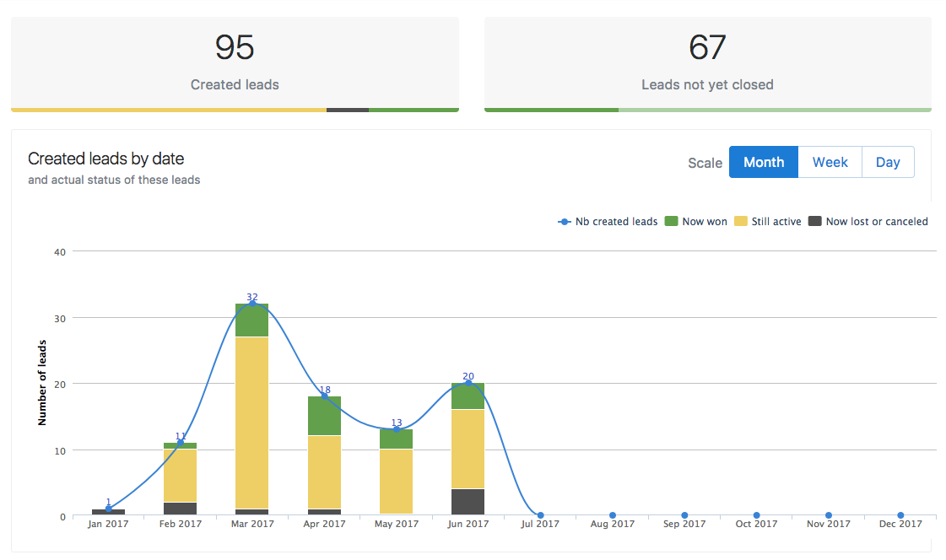
Task: Click the yellow Still active bar for May 2017
Action: click(397, 481)
